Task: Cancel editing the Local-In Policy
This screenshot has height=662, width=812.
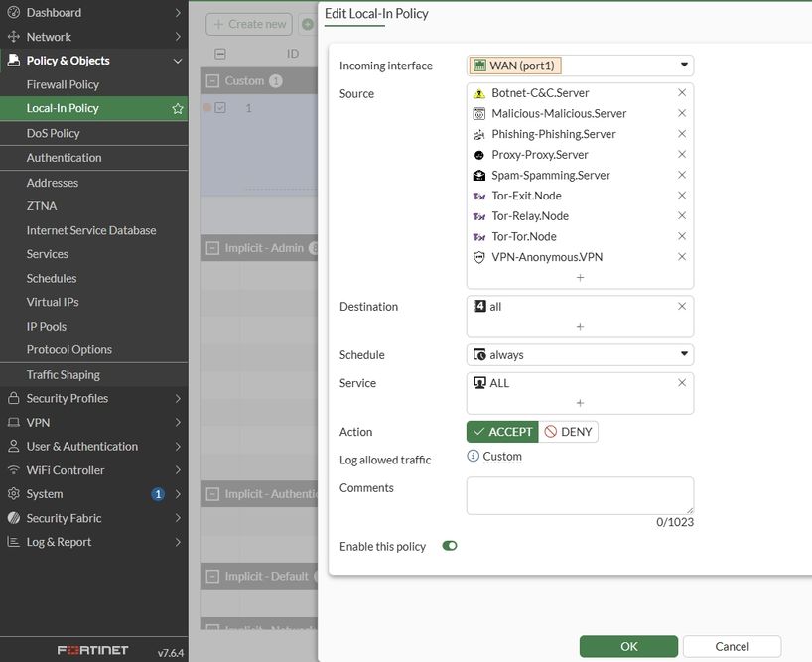Action: coord(732,646)
